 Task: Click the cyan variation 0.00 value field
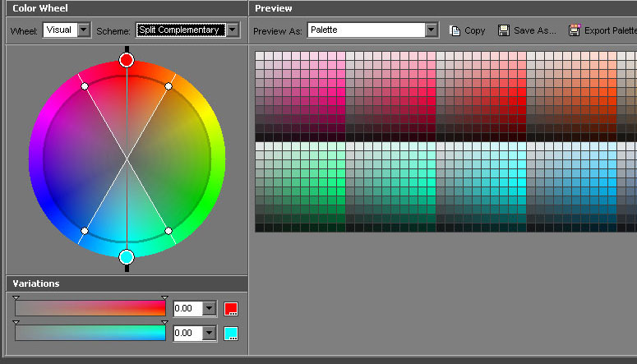tap(188, 333)
